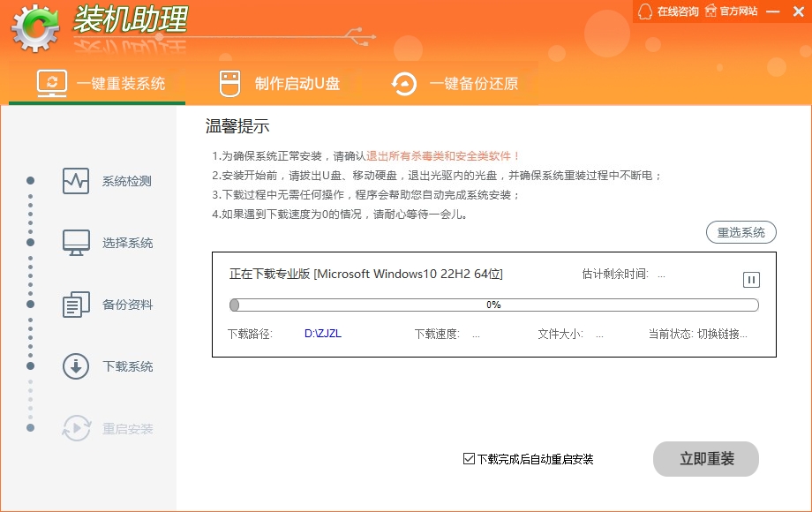Image resolution: width=812 pixels, height=512 pixels.
Task: Click the 立即重装 button
Action: click(x=706, y=459)
